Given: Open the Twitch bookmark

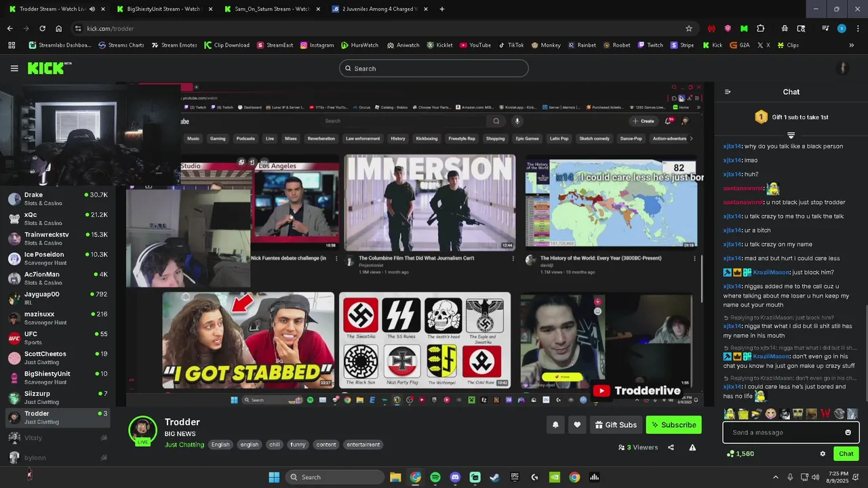Looking at the screenshot, I should tap(650, 45).
